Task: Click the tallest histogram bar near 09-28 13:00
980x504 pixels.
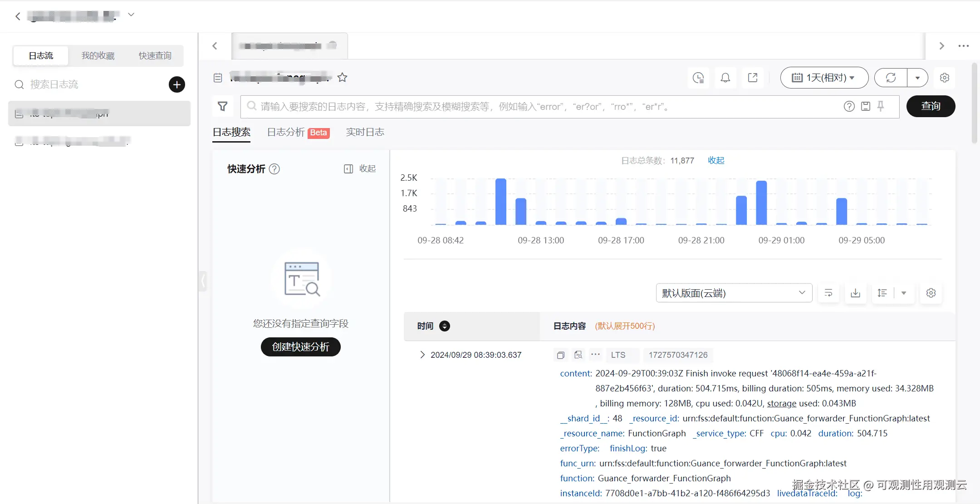Action: point(501,202)
